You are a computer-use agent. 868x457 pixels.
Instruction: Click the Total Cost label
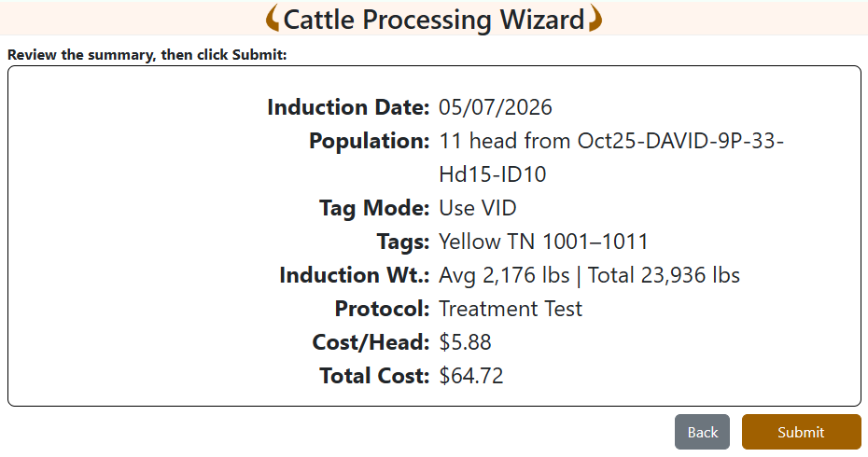(374, 376)
